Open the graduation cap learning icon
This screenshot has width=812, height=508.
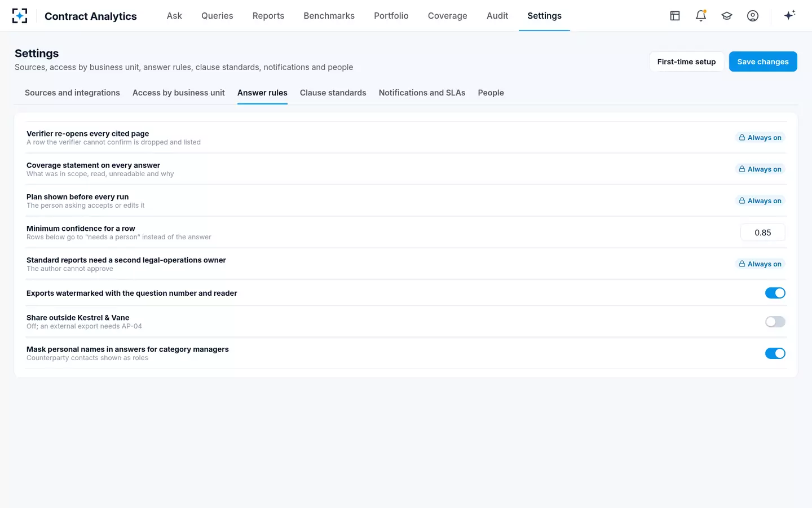(x=727, y=16)
